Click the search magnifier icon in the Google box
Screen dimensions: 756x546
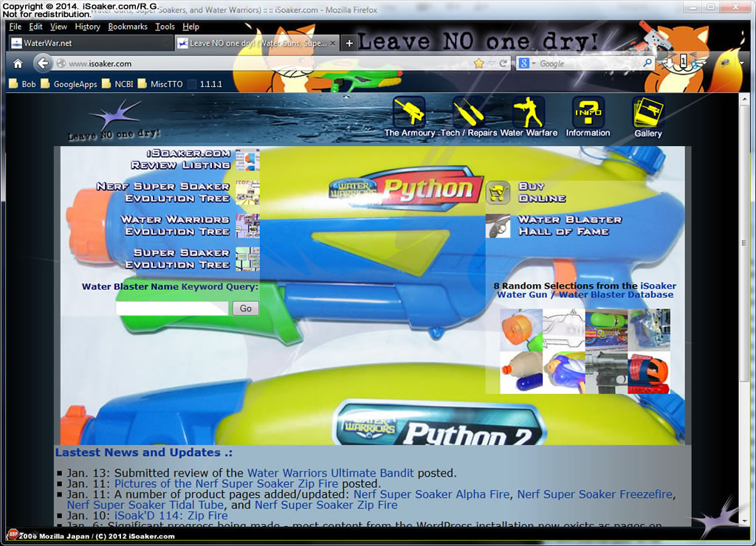click(x=647, y=63)
